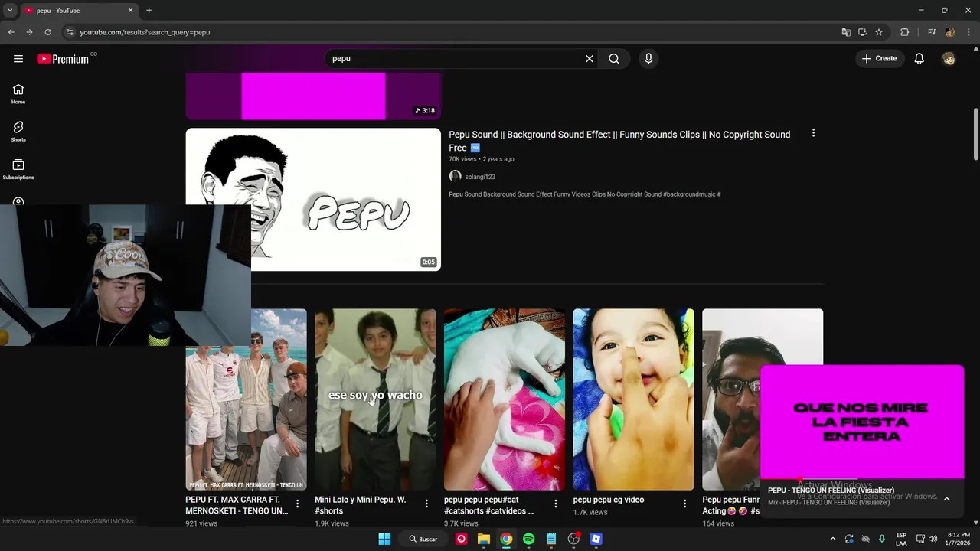Start voice search with the microphone
980x551 pixels.
(x=648, y=58)
